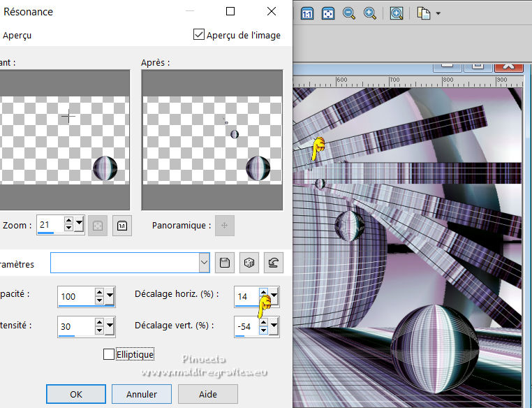Screen dimensions: 532x408
Task: Open the Paramètres presets dropdown
Action: [x=204, y=263]
